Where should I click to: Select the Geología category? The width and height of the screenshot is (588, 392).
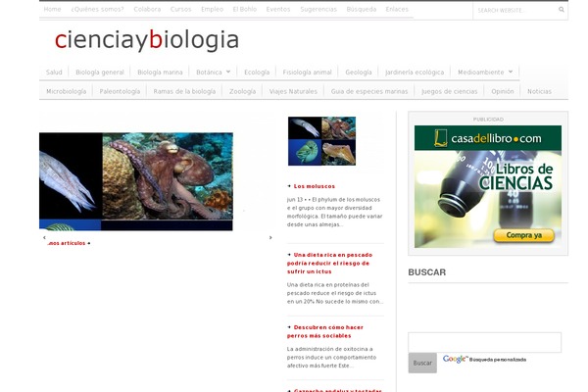point(359,72)
